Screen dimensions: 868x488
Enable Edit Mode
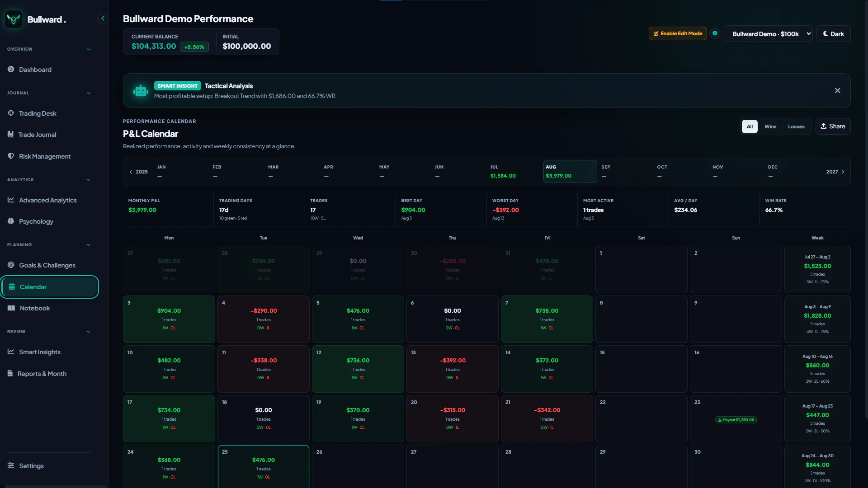[x=678, y=33]
